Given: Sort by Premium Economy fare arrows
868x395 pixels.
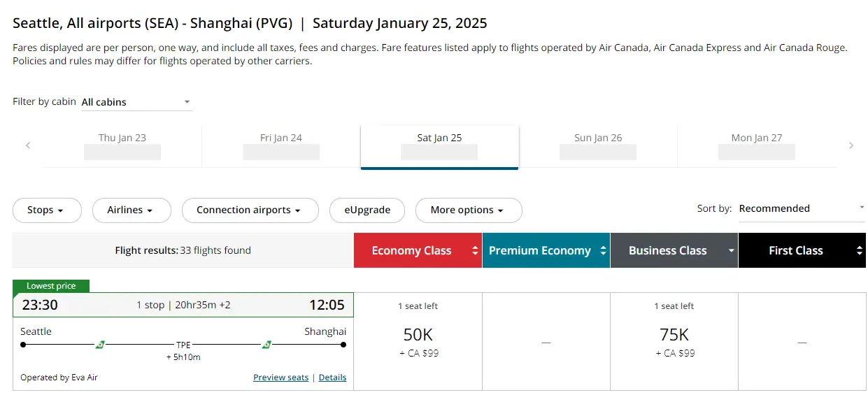Looking at the screenshot, I should (x=604, y=251).
